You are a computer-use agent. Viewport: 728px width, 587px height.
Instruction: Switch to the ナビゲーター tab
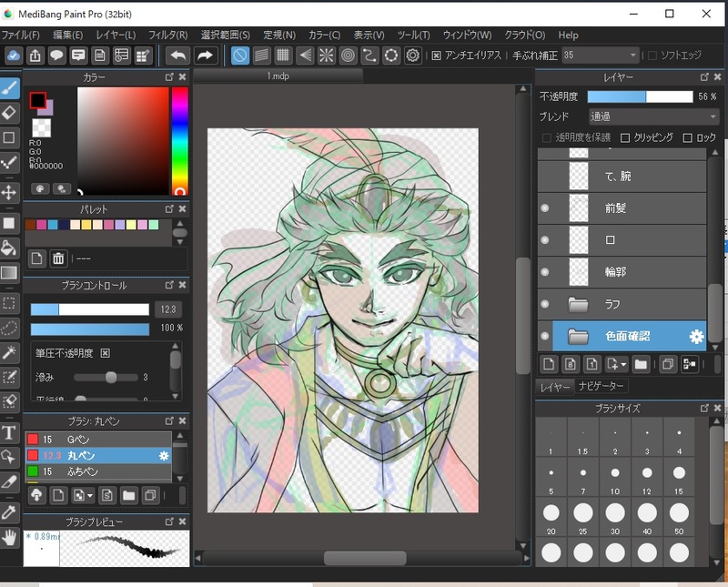click(x=602, y=387)
